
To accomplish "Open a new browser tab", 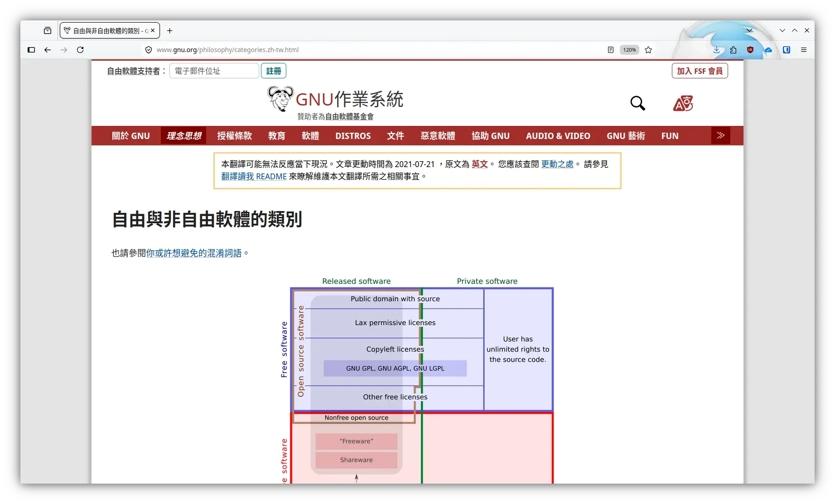I will coord(170,31).
